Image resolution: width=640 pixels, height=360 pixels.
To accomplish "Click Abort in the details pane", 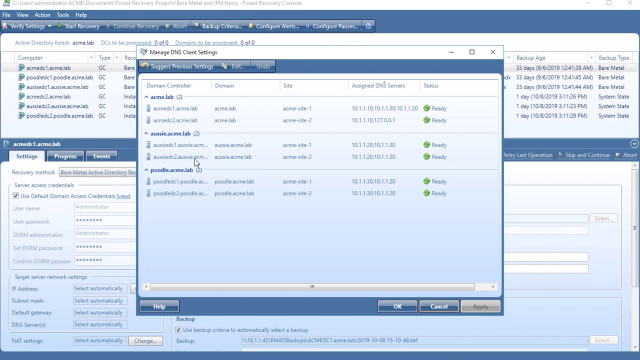I will pyautogui.click(x=626, y=155).
